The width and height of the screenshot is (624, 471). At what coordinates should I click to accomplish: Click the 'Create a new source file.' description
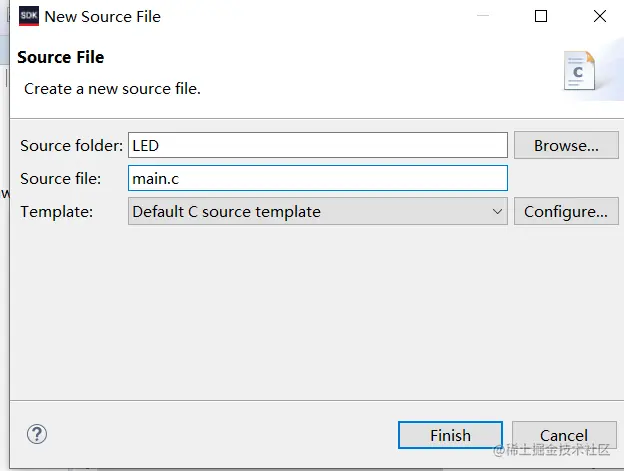click(112, 88)
